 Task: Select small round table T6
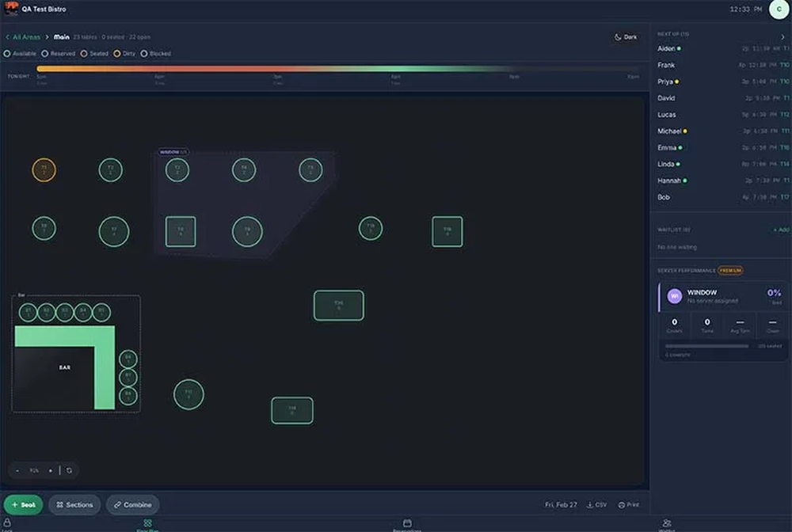tap(44, 229)
